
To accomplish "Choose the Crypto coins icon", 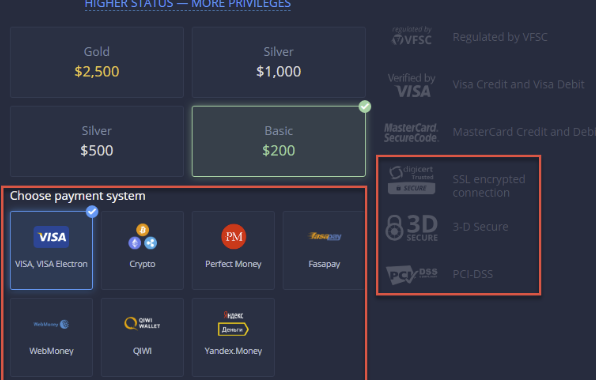I will tap(143, 236).
